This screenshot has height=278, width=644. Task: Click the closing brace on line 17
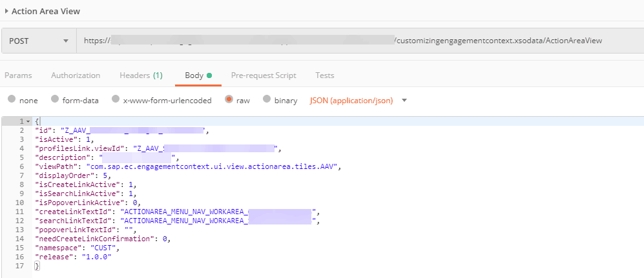click(37, 266)
